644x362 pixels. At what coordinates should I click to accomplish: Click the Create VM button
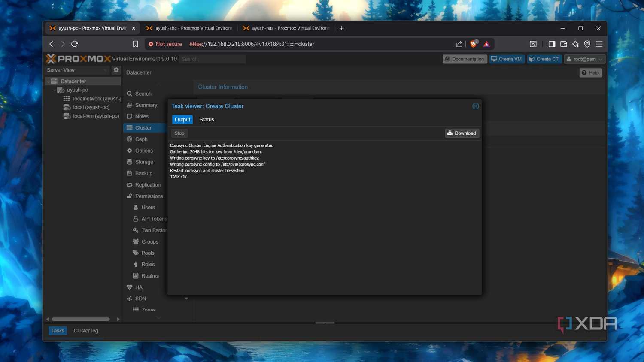point(507,59)
